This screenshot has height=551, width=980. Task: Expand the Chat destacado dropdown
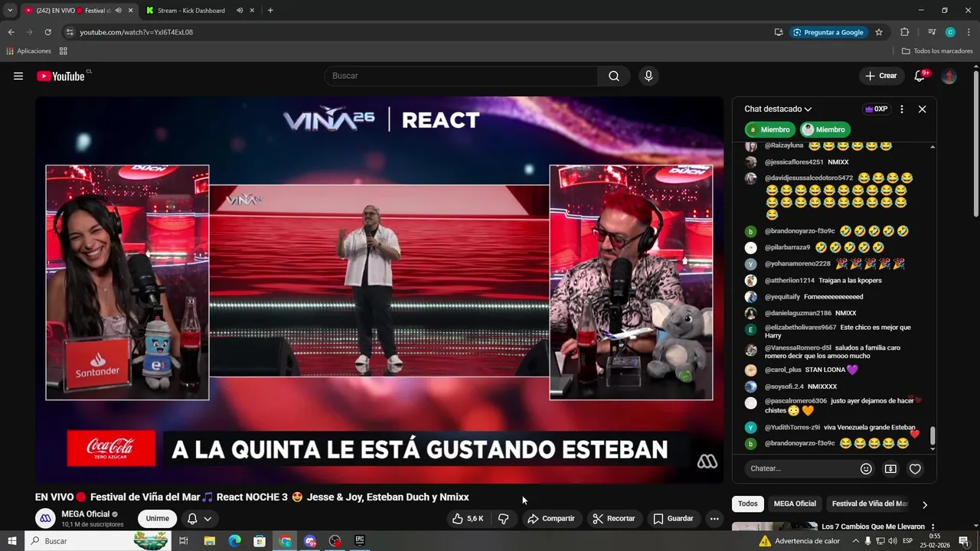(778, 109)
